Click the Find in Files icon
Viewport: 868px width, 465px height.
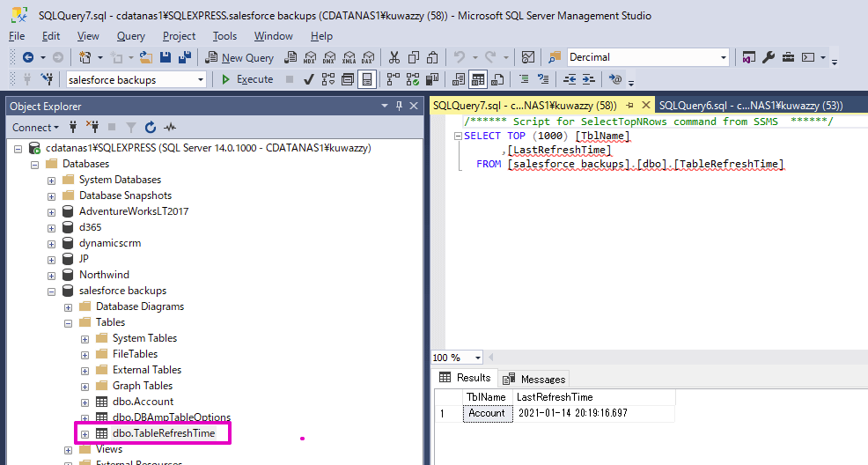pos(554,57)
